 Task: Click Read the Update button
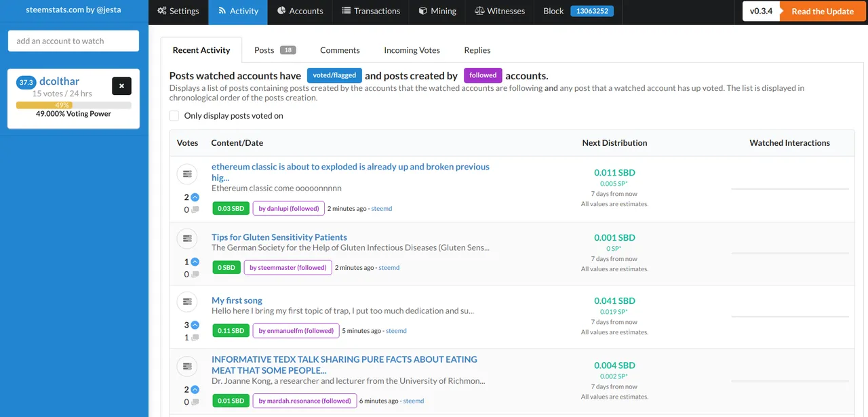point(823,12)
